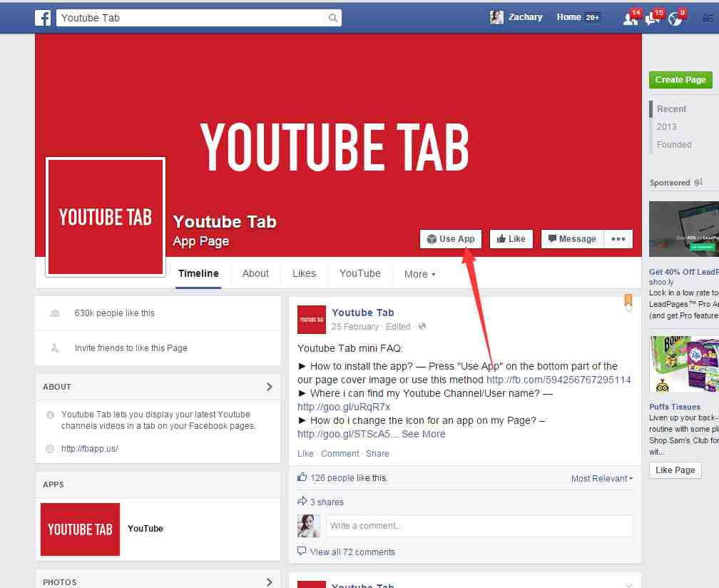Image resolution: width=719 pixels, height=588 pixels.
Task: Open the About tab
Action: click(255, 273)
